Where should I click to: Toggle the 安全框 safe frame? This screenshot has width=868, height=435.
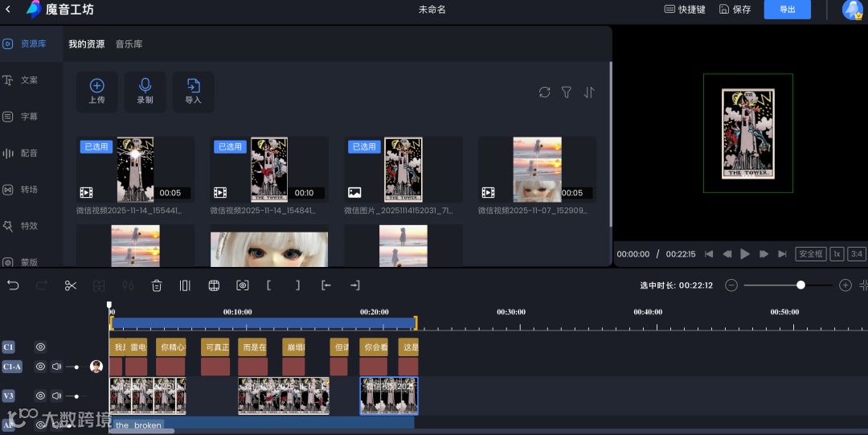coord(810,254)
